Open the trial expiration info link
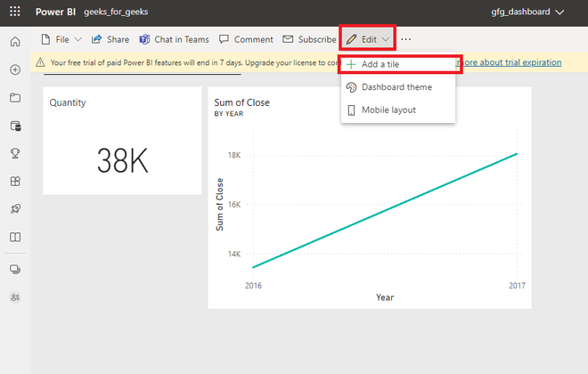 [x=510, y=62]
